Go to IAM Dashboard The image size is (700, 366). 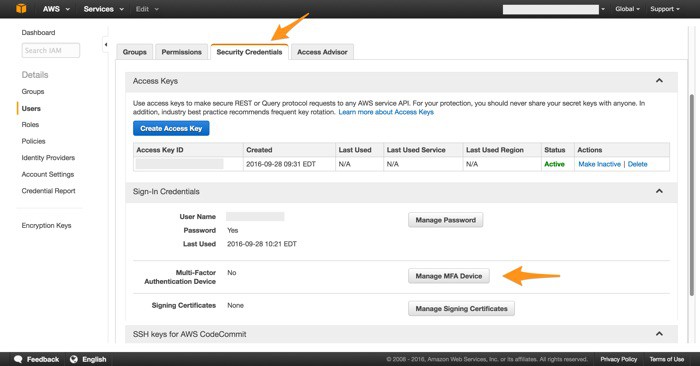tap(38, 33)
